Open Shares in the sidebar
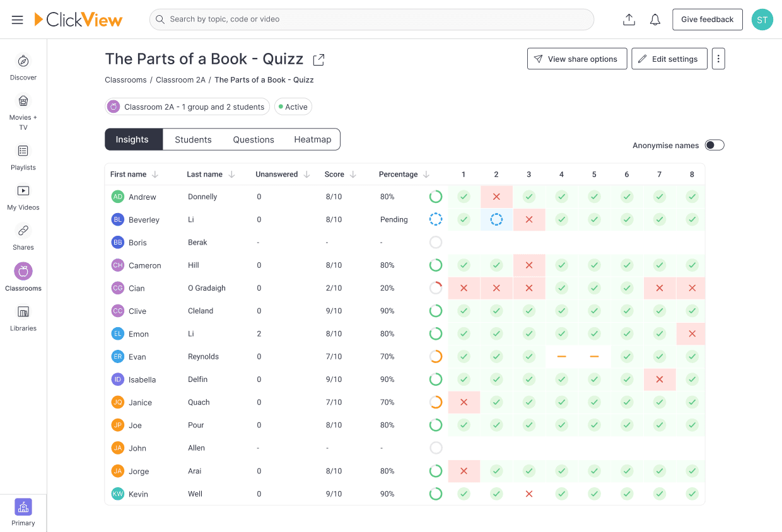 23,237
